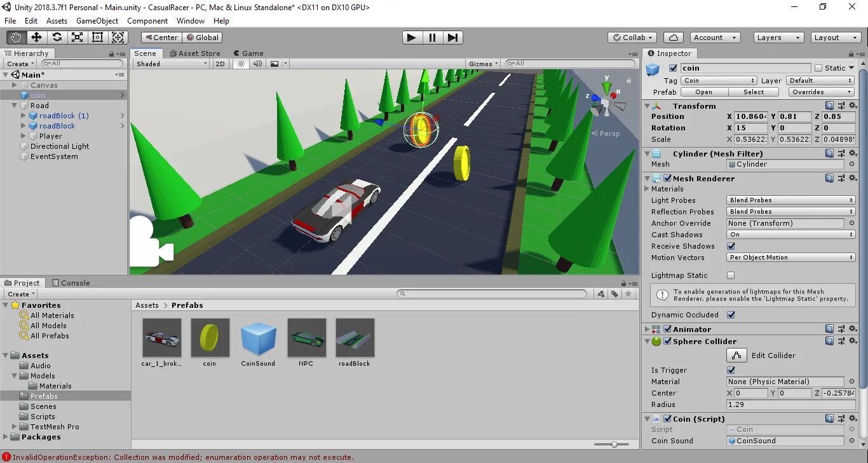
Task: Toggle Global handle rotation button
Action: coord(202,38)
